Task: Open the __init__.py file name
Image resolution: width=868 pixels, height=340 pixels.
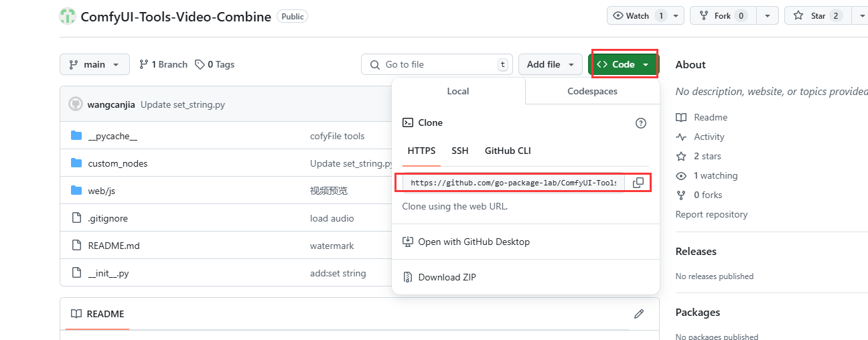Action: point(108,273)
